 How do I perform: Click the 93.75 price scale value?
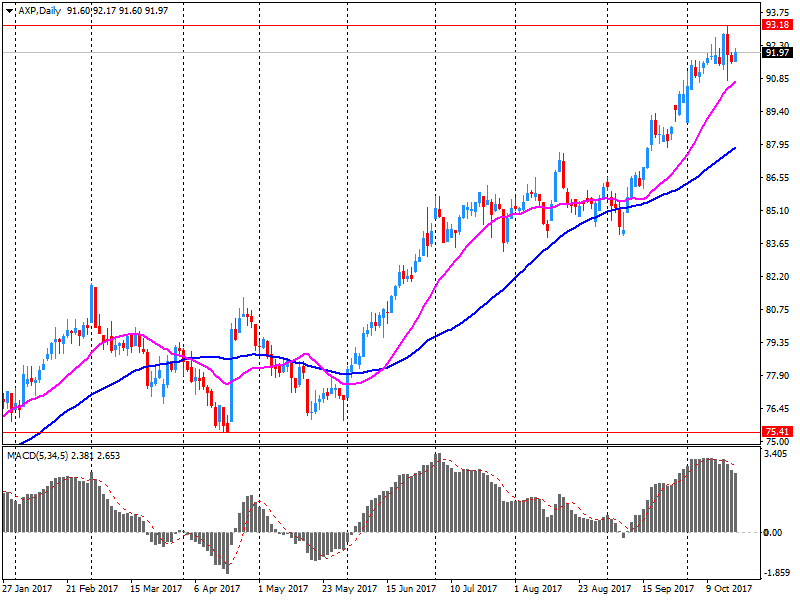click(x=778, y=12)
